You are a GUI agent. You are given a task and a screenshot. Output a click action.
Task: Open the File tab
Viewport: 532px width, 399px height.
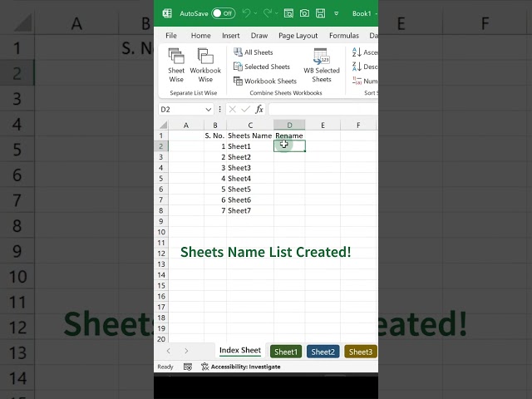(x=171, y=36)
